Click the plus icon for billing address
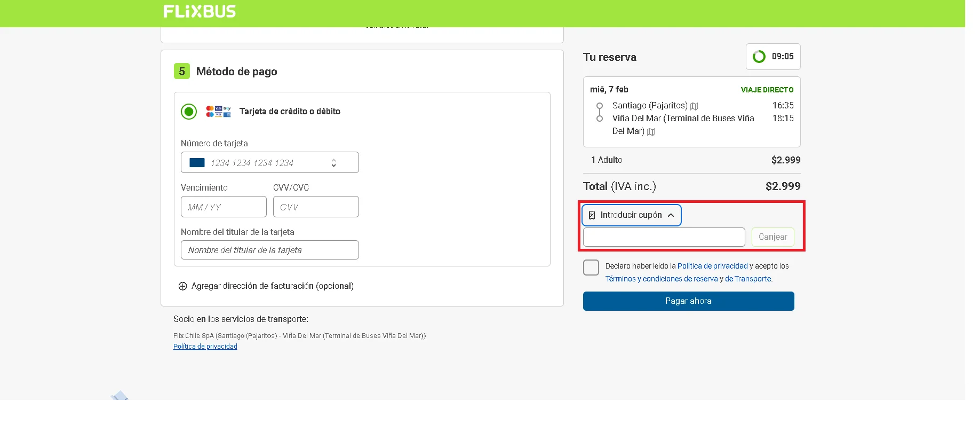 [x=182, y=286]
